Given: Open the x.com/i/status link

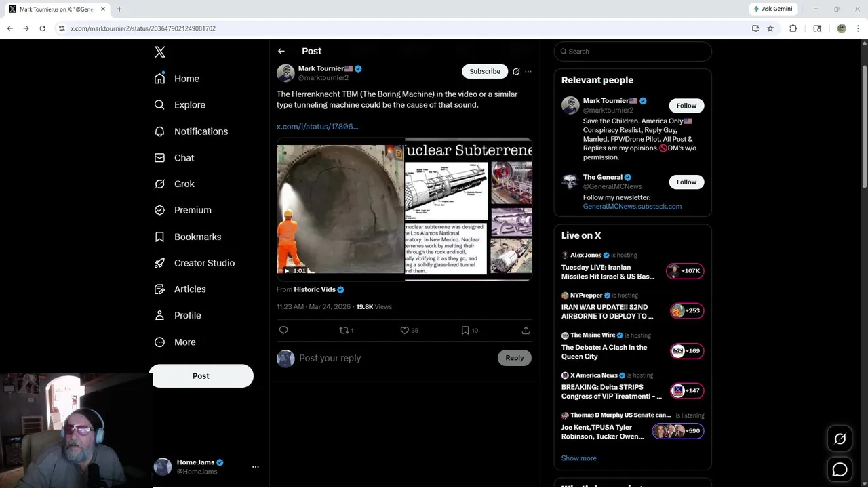Looking at the screenshot, I should coord(317,127).
